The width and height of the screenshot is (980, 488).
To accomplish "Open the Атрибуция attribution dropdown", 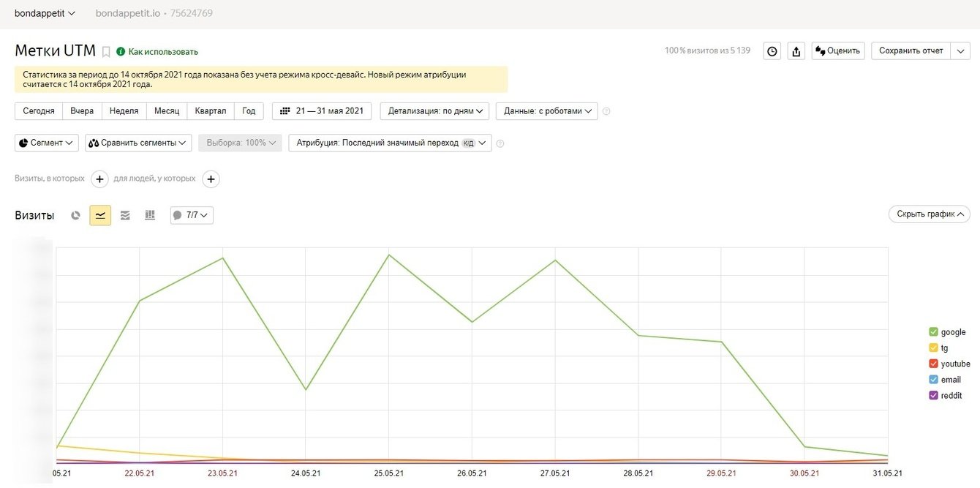I will pos(391,143).
